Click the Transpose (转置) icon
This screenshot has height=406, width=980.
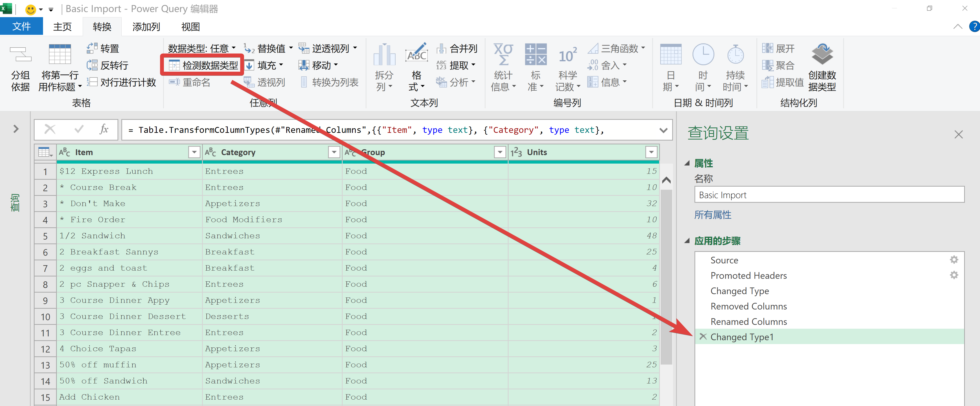coord(92,48)
